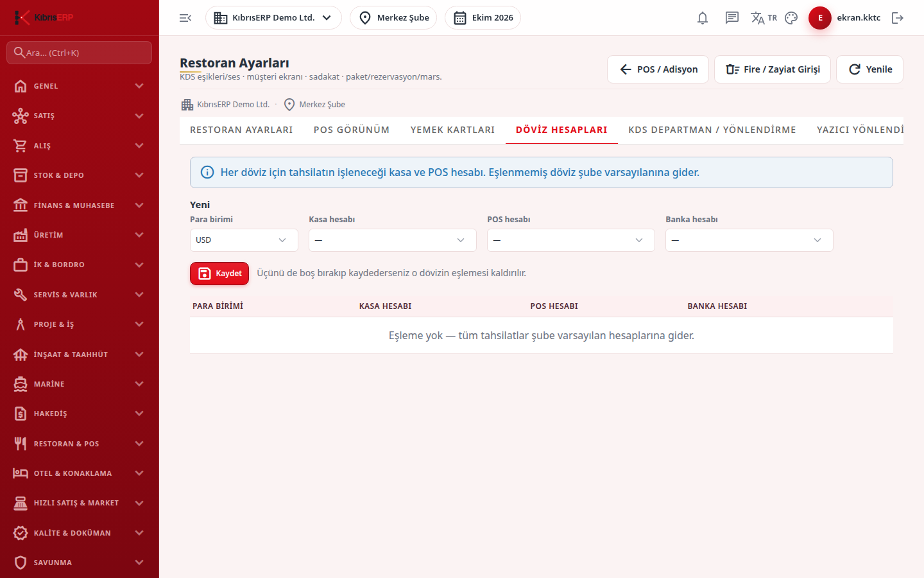924x578 pixels.
Task: Open the Ekim 2026 period selector
Action: tap(483, 18)
